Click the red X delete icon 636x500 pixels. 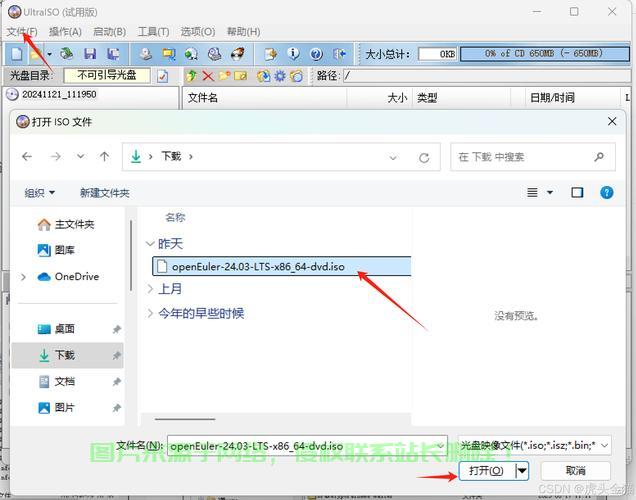tap(208, 76)
